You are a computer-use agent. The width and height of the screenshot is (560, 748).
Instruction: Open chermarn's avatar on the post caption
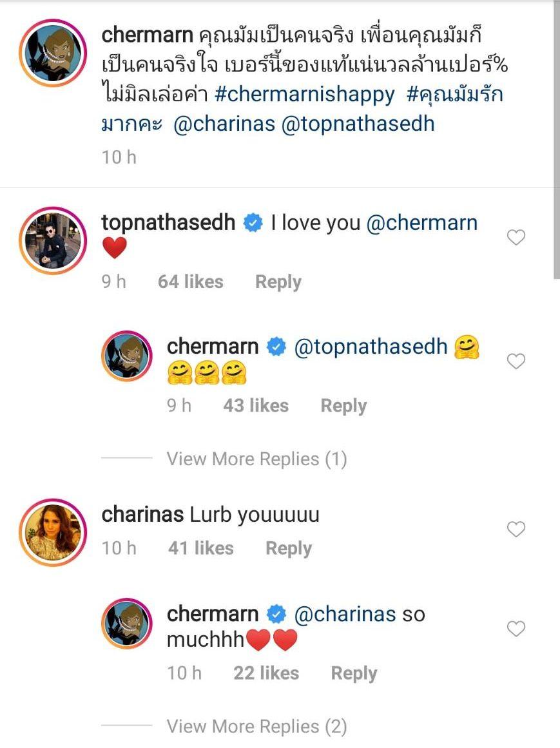(53, 52)
